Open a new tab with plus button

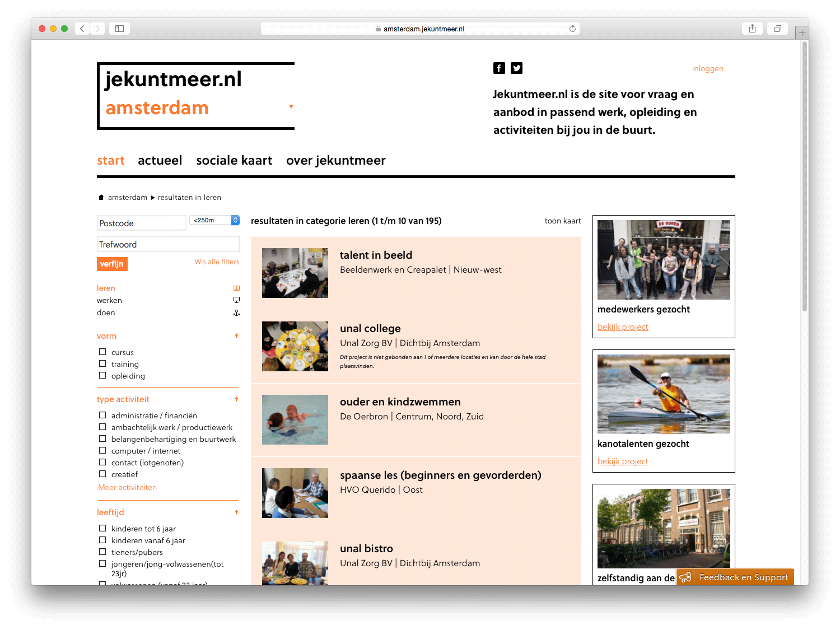(802, 32)
